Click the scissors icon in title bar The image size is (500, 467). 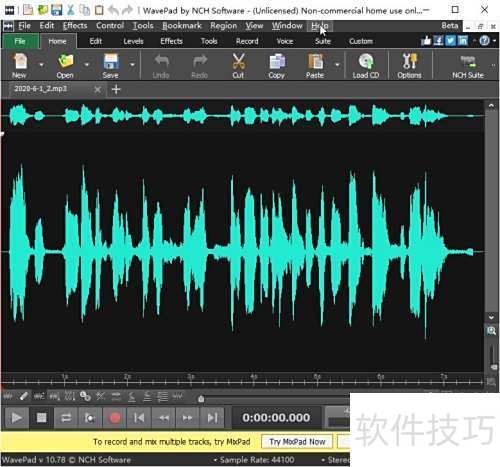pos(71,10)
